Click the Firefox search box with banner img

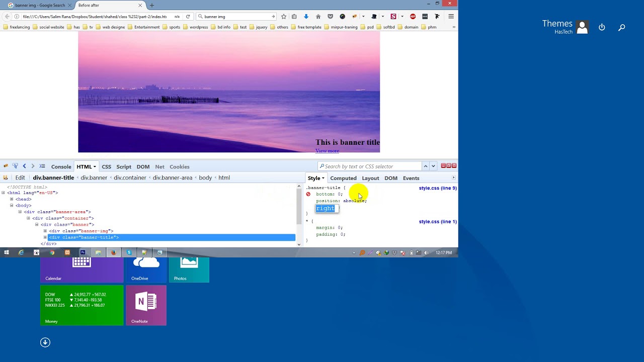click(236, 17)
